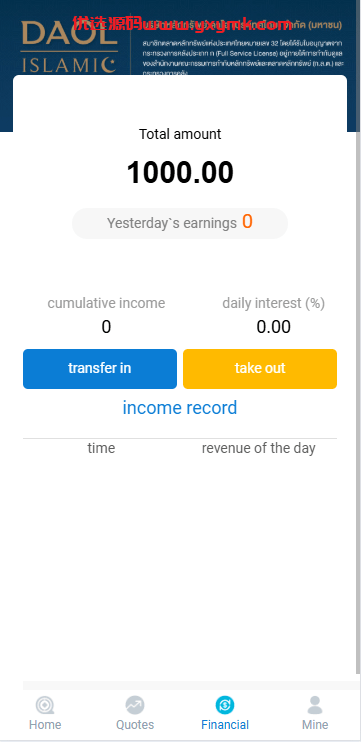Select the Financial tab label
The height and width of the screenshot is (742, 361).
point(225,725)
